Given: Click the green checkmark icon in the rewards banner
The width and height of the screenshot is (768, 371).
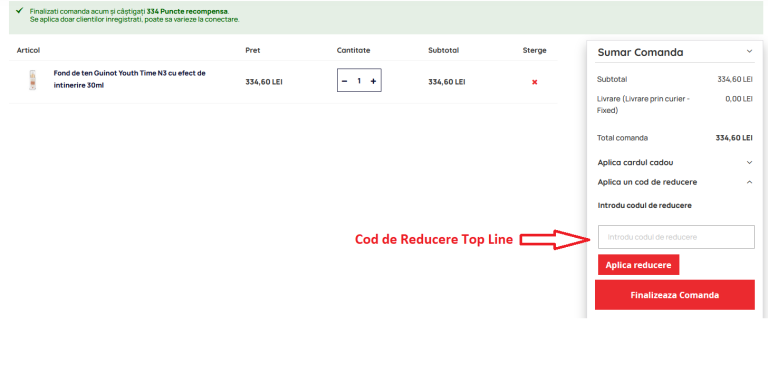Looking at the screenshot, I should [x=19, y=10].
